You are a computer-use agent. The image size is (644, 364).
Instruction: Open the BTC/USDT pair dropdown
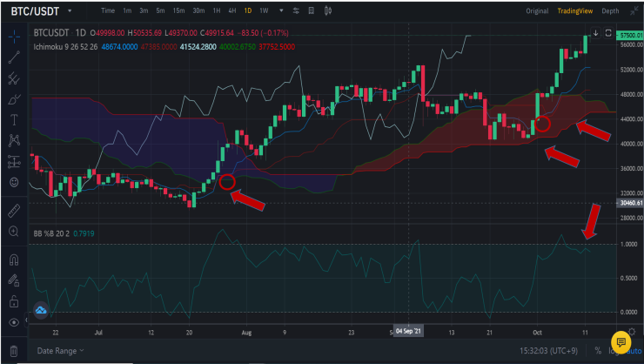pos(70,10)
